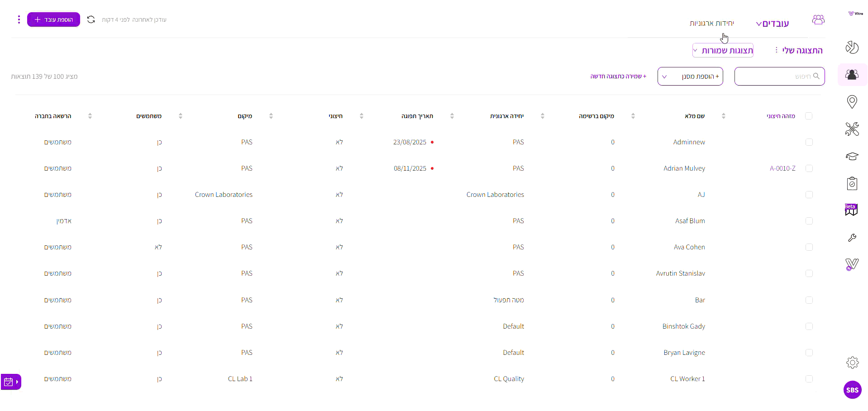Click the הוספת עובד add employee button
The width and height of the screenshot is (868, 411).
[53, 19]
